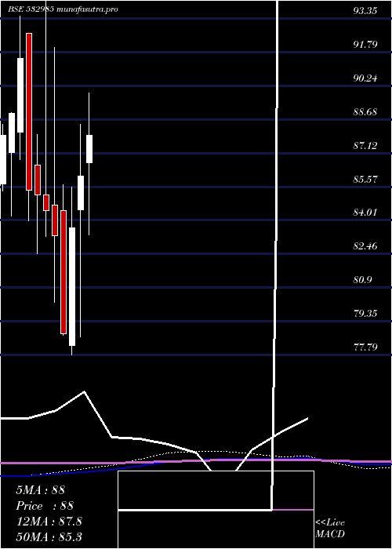Viewport: 392px width, 549px height.
Task: Click the BSE munafasutra.pro title text
Action: 63,9
